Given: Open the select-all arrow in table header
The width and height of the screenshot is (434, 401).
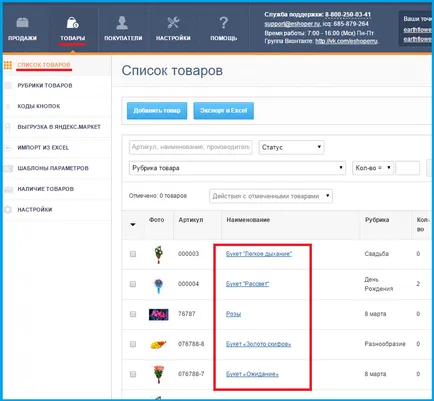Looking at the screenshot, I should tap(133, 224).
